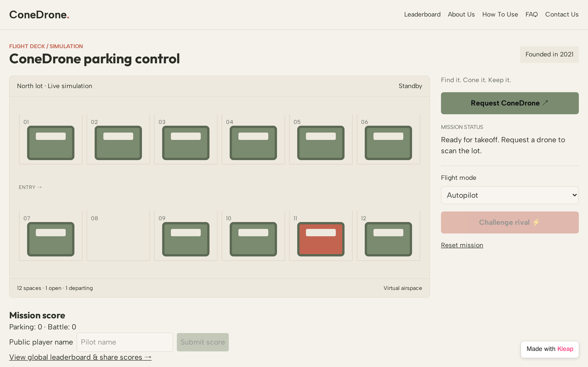Select the car in space 07
588x367 pixels.
[51, 239]
